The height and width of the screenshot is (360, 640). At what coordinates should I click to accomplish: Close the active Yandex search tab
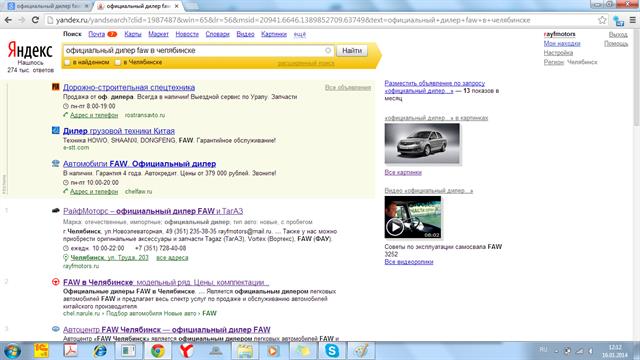click(x=177, y=6)
